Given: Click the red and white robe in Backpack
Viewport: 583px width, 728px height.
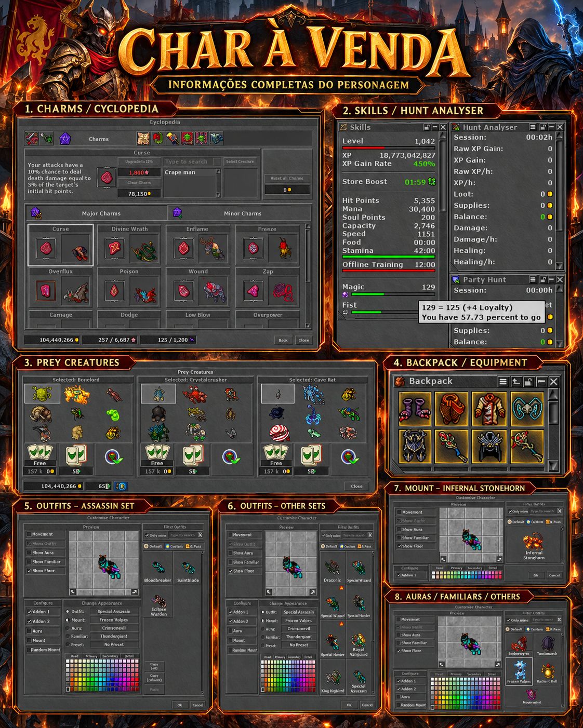Looking at the screenshot, I should click(x=489, y=409).
